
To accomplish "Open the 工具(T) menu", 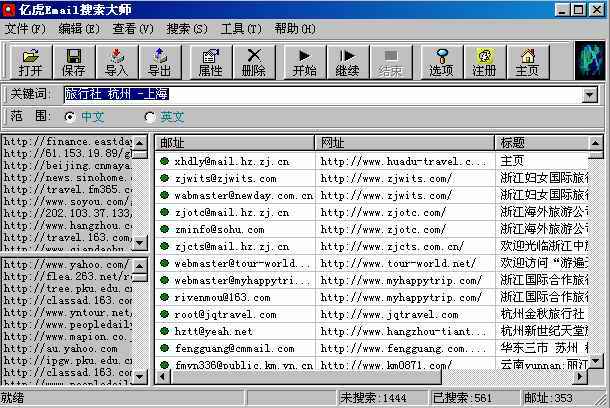I will pyautogui.click(x=241, y=29).
